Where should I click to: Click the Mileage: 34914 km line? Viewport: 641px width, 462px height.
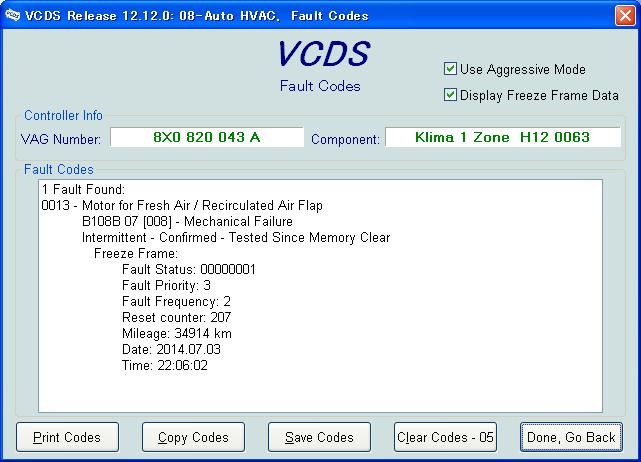click(177, 333)
